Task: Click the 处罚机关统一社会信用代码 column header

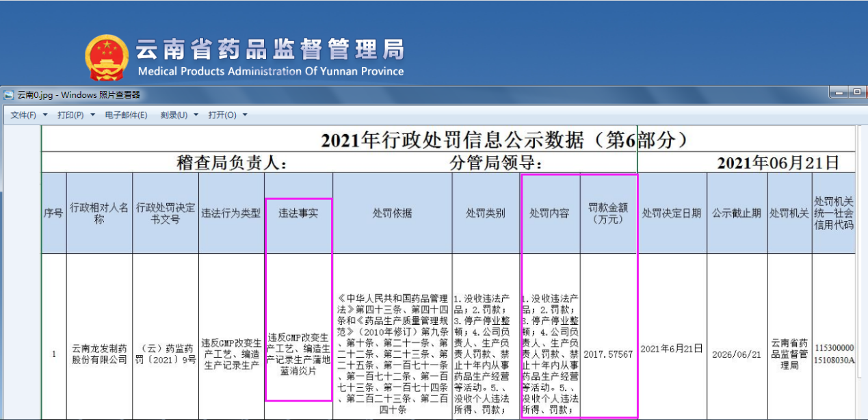Action: coord(834,213)
